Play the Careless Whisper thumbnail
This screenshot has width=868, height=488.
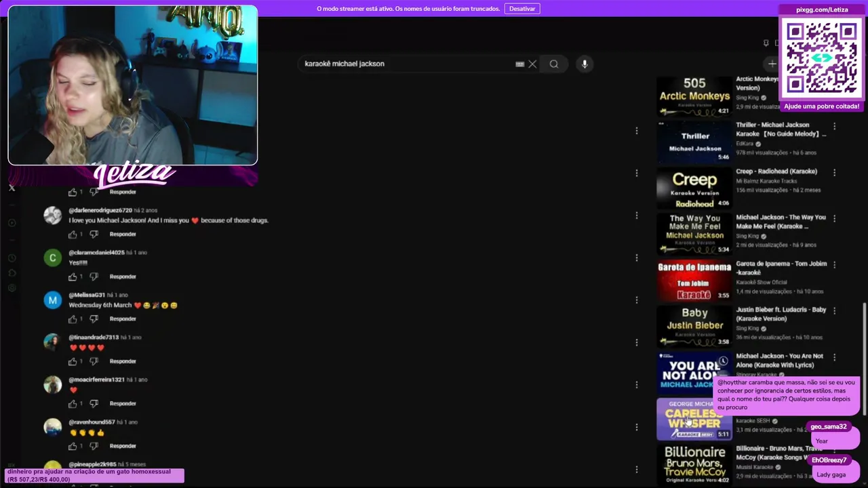[694, 419]
